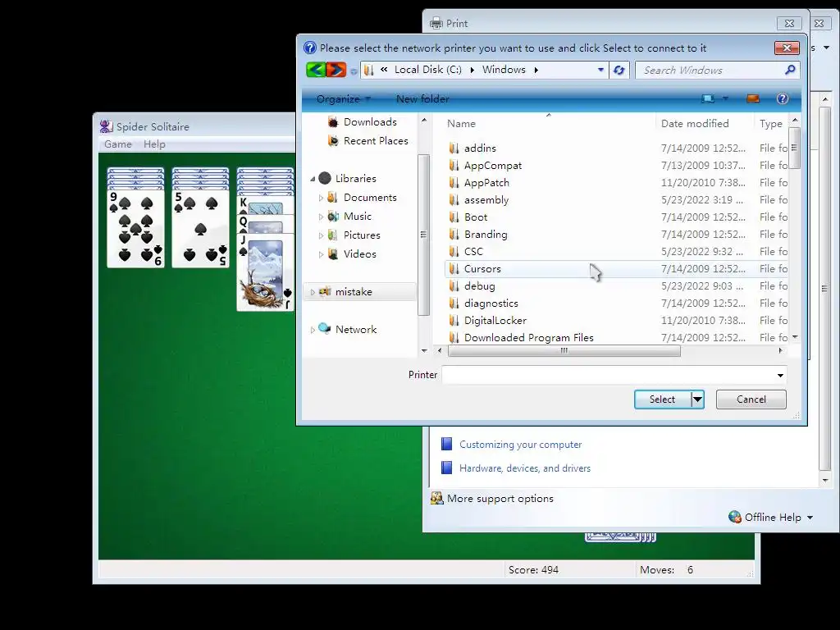Screen dimensions: 840x630
Task: Click the debug folder icon
Action: tap(454, 286)
